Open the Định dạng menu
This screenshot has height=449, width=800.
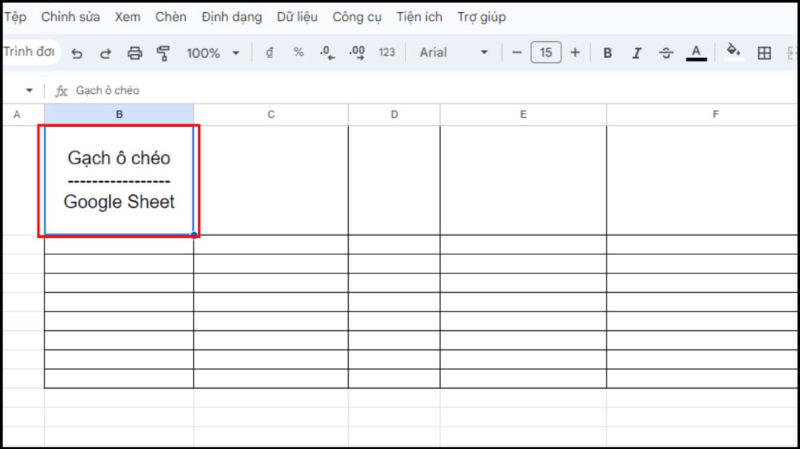coord(231,17)
